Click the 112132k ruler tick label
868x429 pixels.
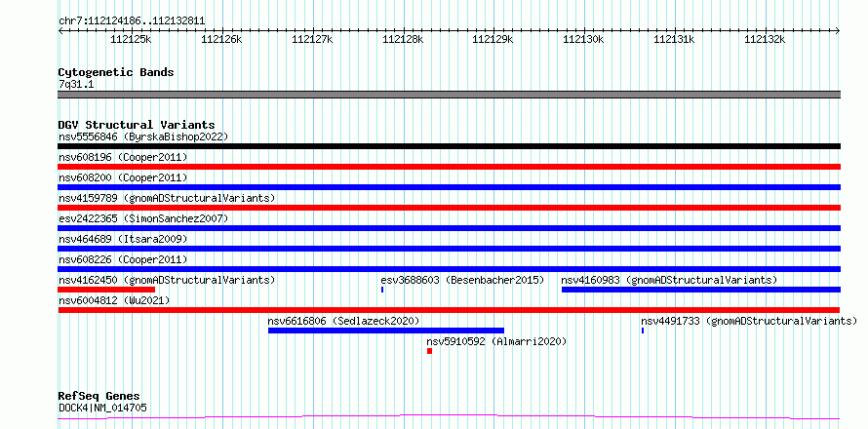(765, 39)
